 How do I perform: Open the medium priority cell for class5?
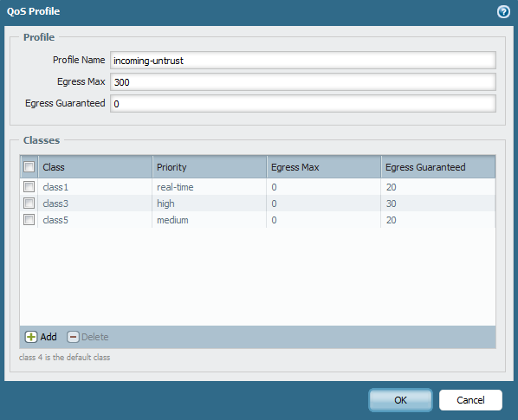(x=210, y=220)
